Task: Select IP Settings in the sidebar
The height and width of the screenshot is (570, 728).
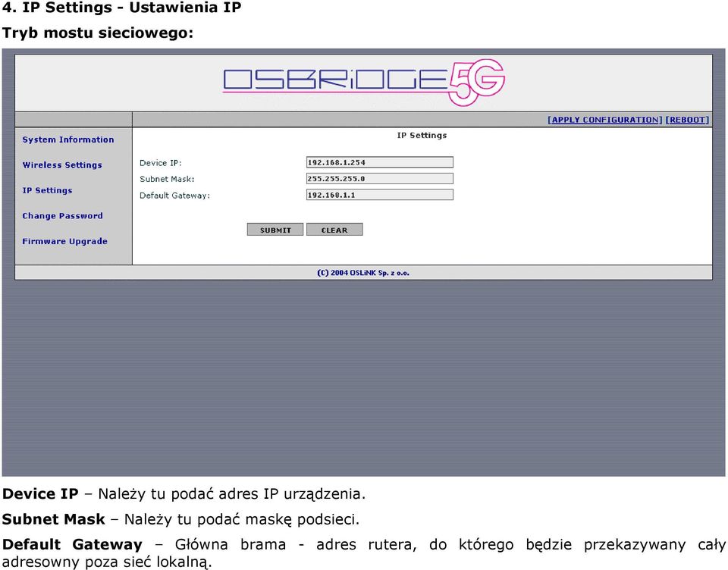Action: [47, 190]
